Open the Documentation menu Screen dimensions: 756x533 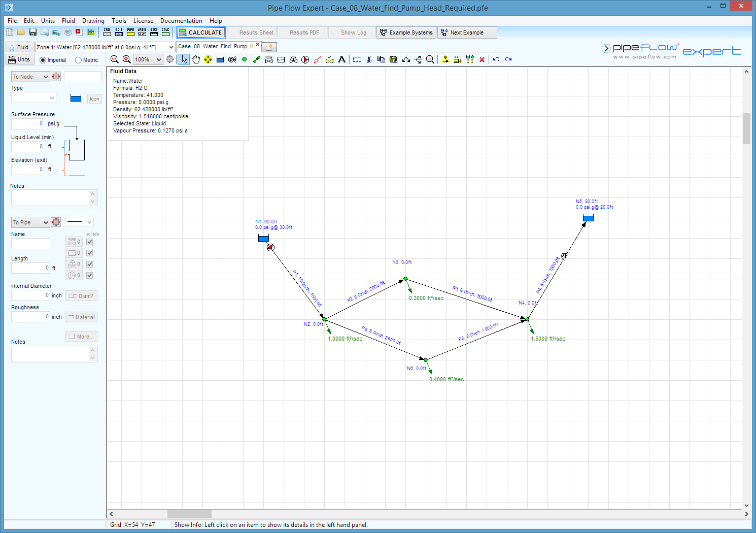click(x=181, y=21)
